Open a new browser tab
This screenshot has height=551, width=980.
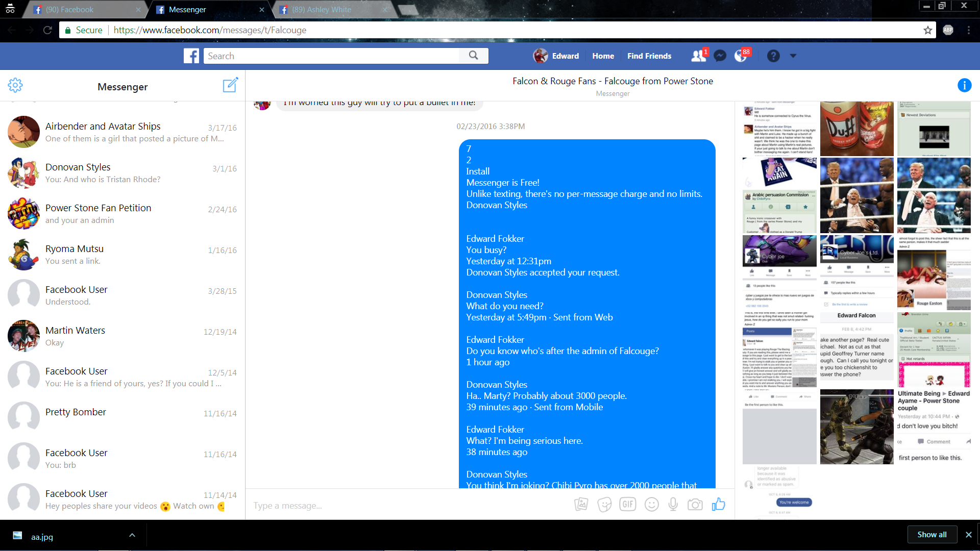point(407,10)
